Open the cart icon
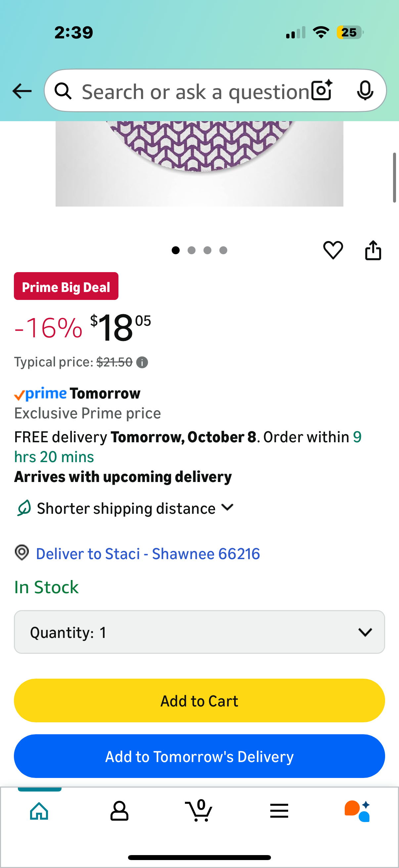Viewport: 399px width, 868px height. tap(199, 811)
